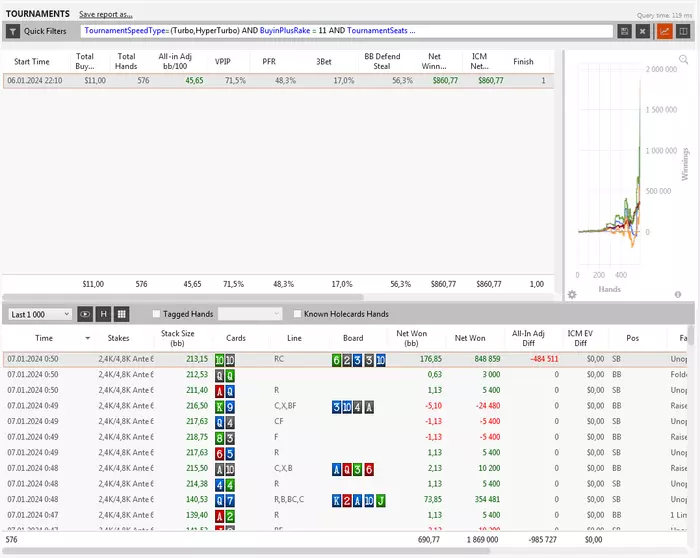Enable Known Holecards Hands checkbox
The height and width of the screenshot is (558, 700).
[297, 314]
